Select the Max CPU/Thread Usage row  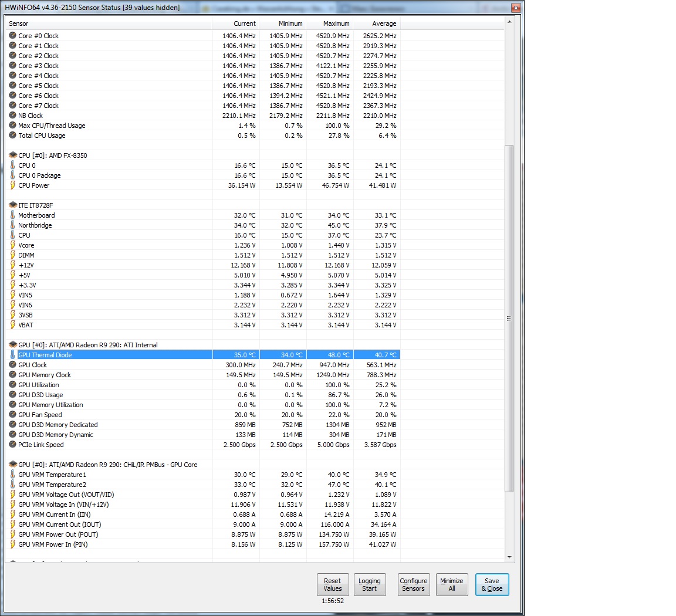(202, 126)
